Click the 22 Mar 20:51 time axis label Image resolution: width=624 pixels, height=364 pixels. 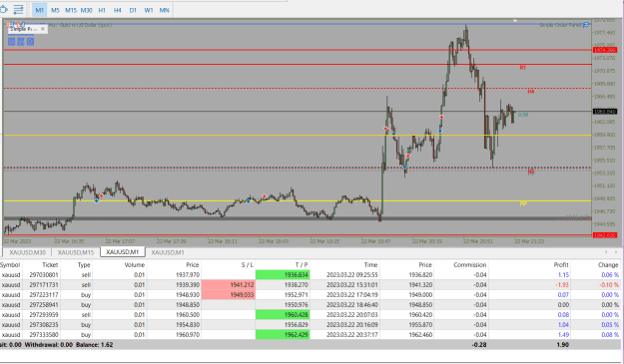click(478, 241)
